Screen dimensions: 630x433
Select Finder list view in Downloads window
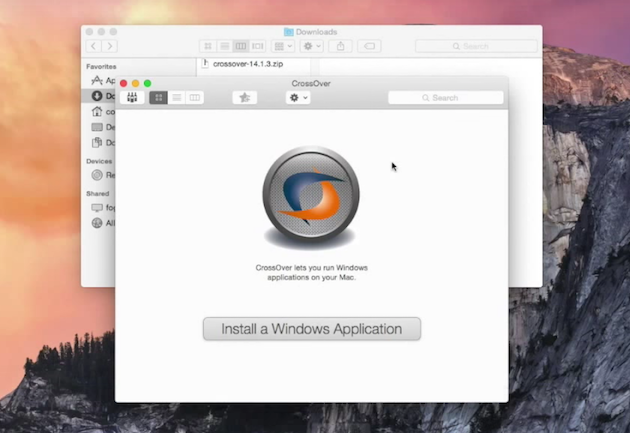tap(225, 46)
